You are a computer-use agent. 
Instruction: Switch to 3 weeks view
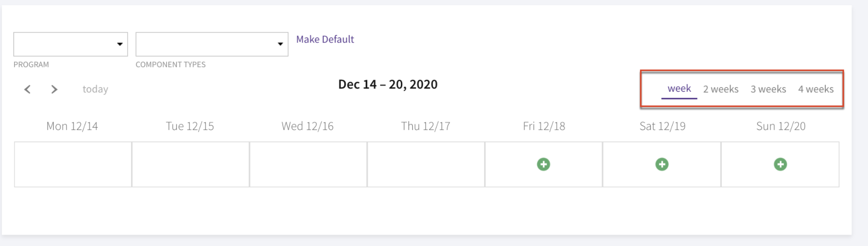(x=768, y=89)
